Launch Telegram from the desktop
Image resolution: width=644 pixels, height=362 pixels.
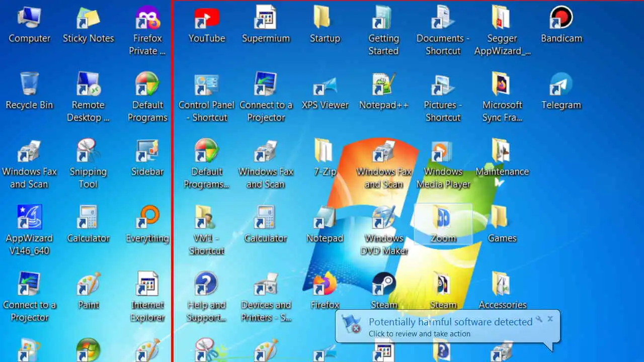click(x=561, y=90)
